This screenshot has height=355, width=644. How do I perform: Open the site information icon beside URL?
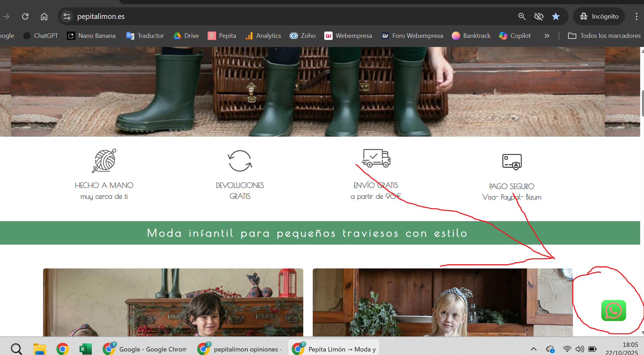point(67,16)
